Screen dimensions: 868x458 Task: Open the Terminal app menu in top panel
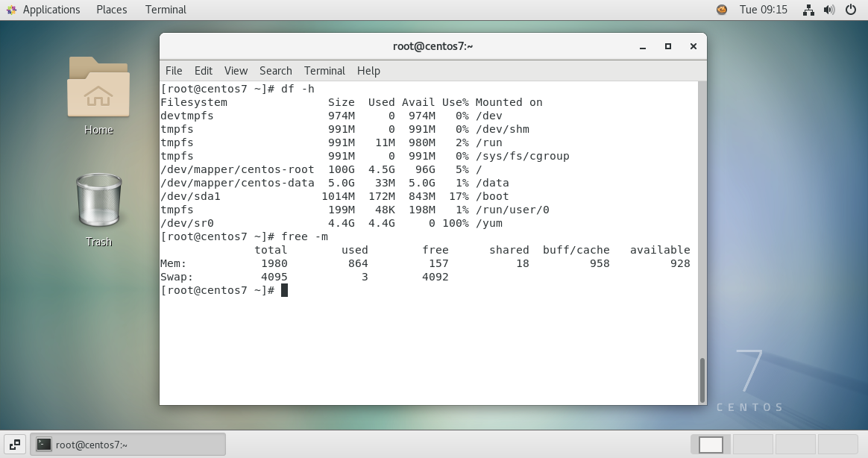(x=166, y=10)
